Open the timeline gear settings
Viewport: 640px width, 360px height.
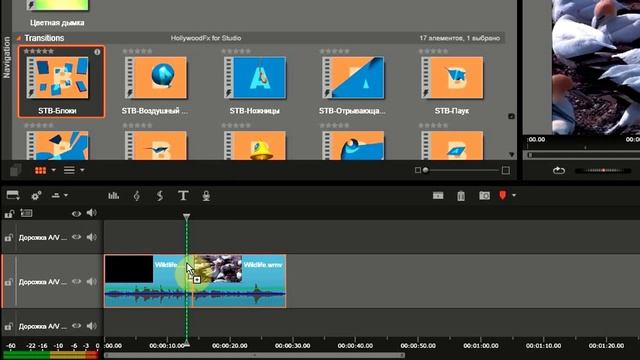[36, 196]
